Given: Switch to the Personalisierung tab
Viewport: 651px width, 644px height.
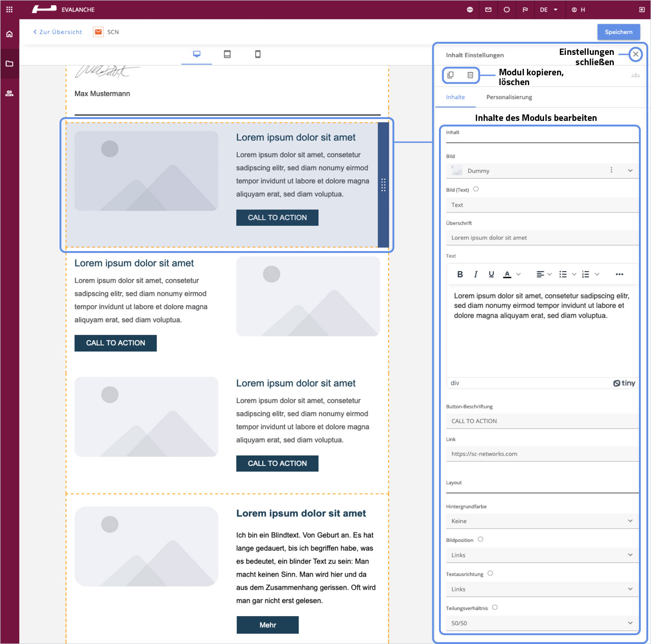Looking at the screenshot, I should tap(509, 97).
